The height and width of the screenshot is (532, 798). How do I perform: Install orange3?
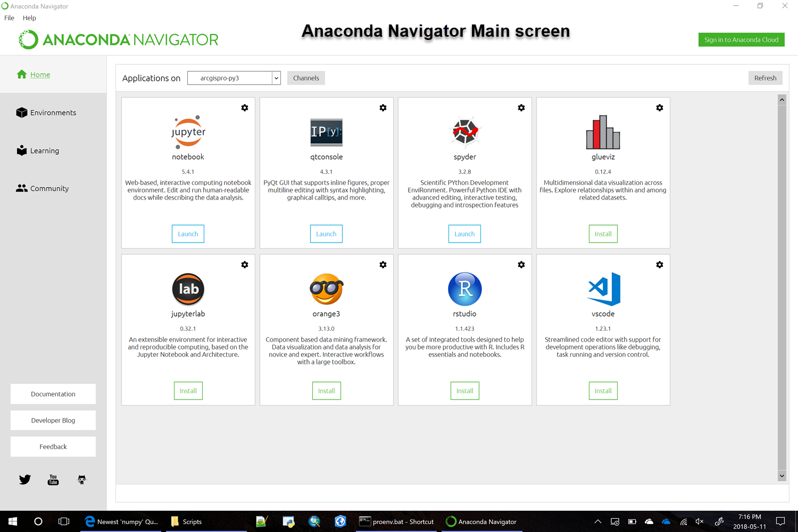(x=327, y=391)
